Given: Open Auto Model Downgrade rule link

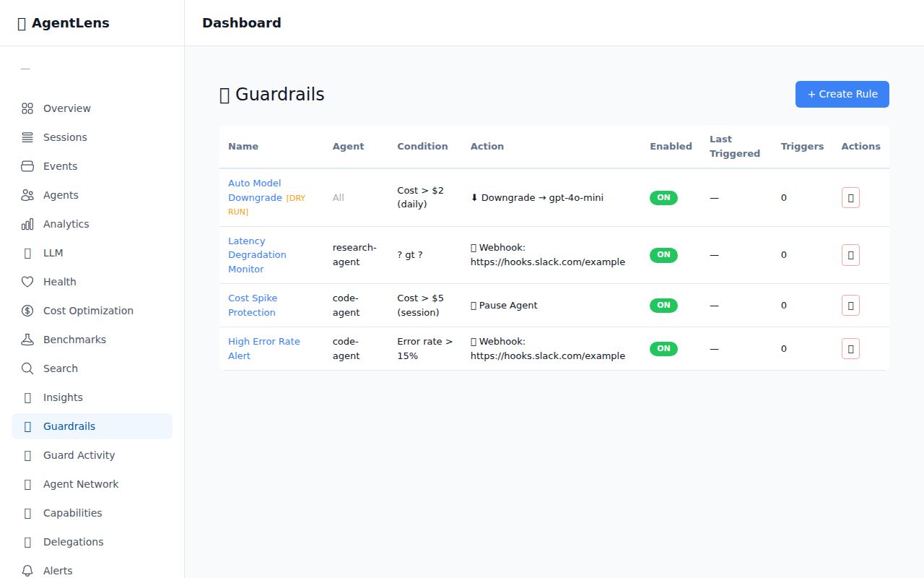Looking at the screenshot, I should tap(255, 190).
